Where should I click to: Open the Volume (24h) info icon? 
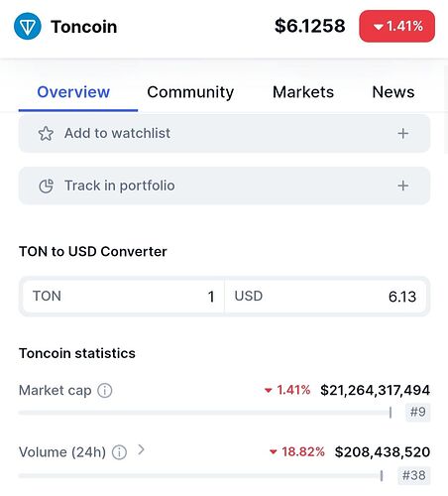pos(119,452)
